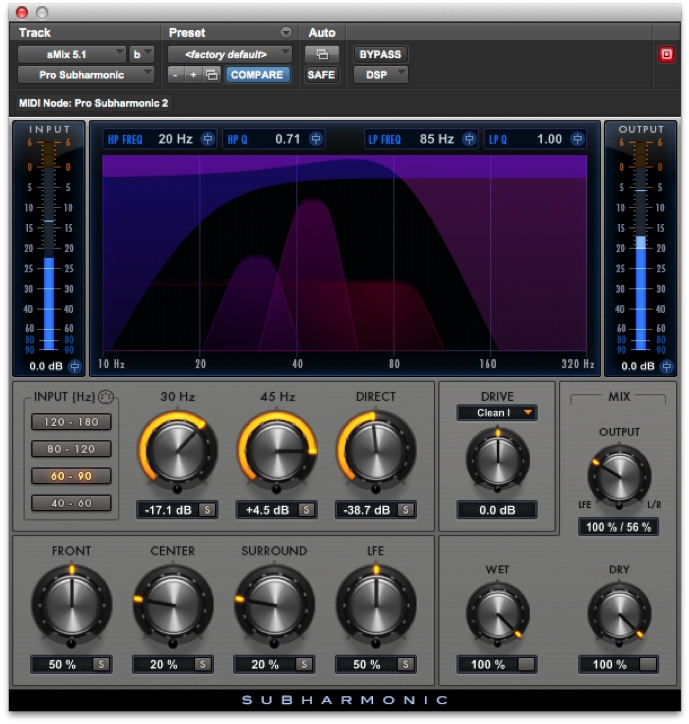
Task: Click the DRY mix knob
Action: pos(619,615)
